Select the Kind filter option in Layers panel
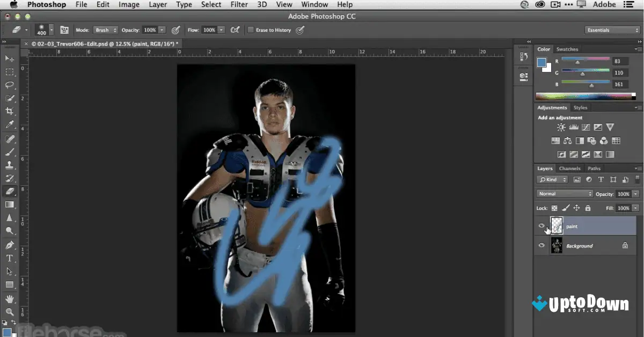 [x=552, y=179]
